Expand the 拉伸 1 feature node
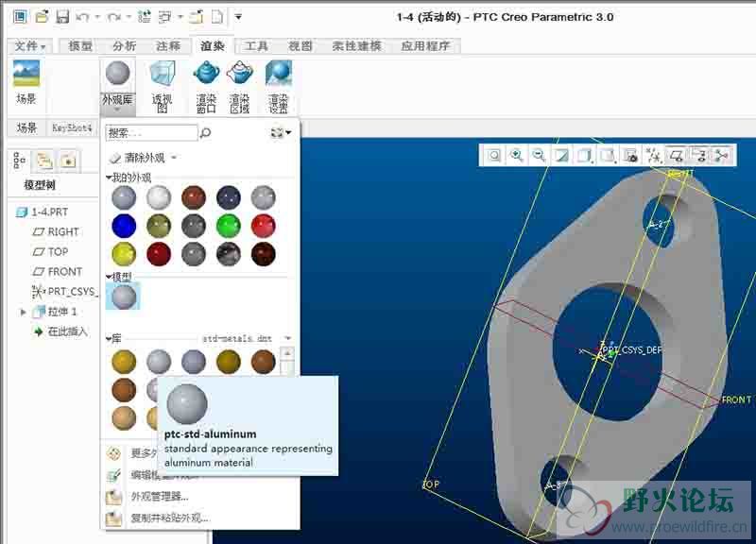The height and width of the screenshot is (544, 756). tap(23, 313)
